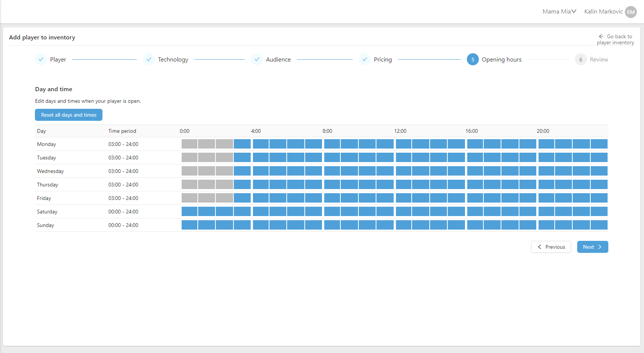Click the Audience step checkmark icon
The image size is (644, 353).
coord(257,59)
